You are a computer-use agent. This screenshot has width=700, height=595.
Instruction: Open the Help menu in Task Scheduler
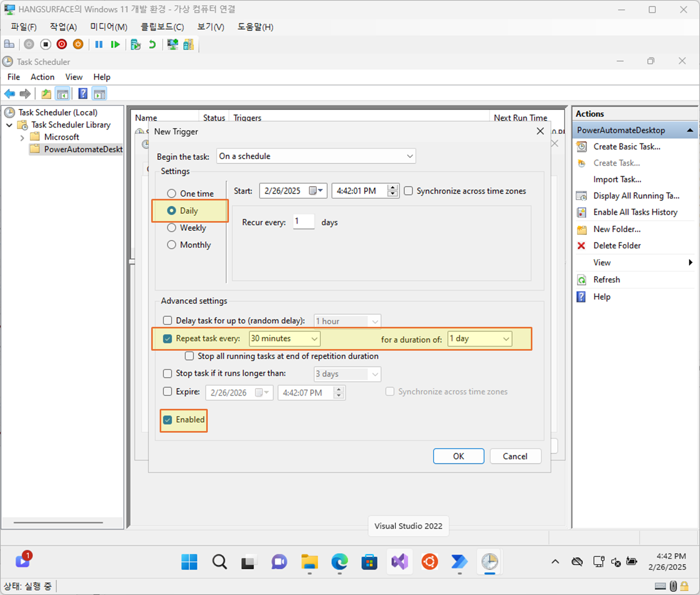click(102, 77)
